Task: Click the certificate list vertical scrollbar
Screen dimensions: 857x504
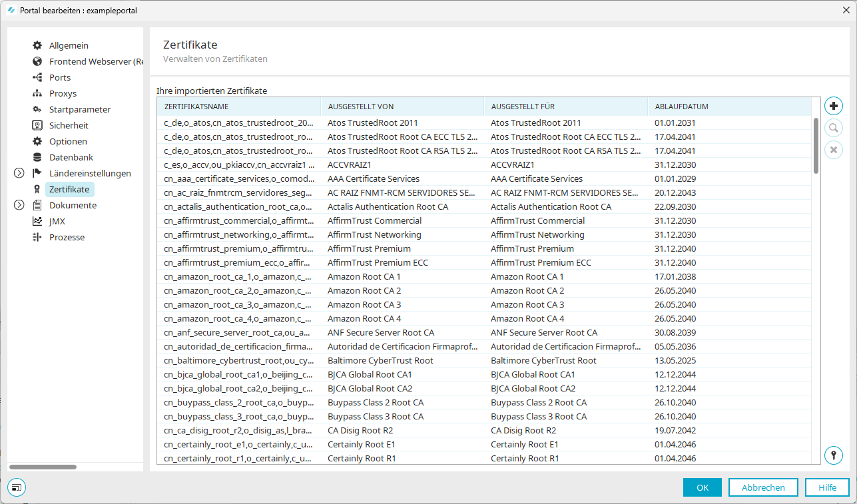Action: 816,145
